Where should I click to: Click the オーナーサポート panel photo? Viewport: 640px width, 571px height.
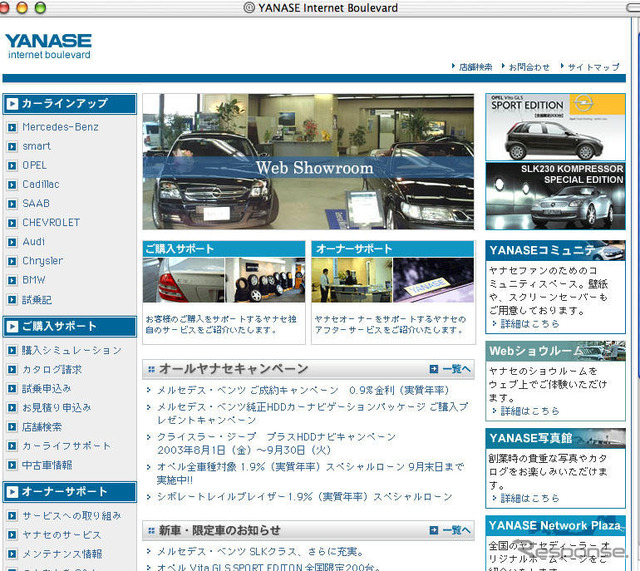[393, 280]
